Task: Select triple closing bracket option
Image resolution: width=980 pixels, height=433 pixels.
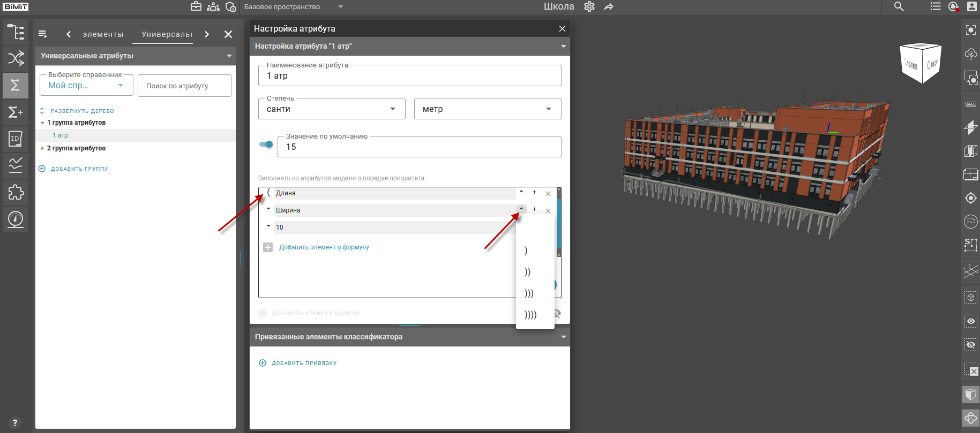Action: (535, 293)
